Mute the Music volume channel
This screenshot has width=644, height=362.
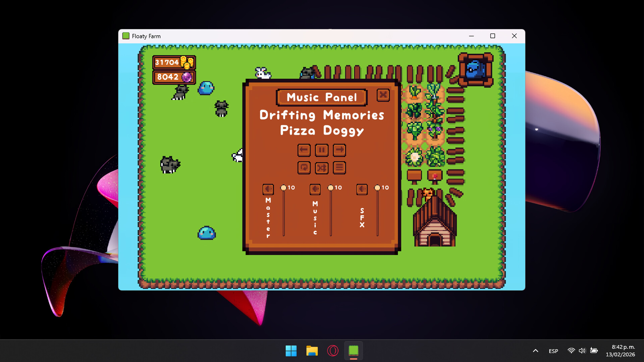tap(315, 189)
